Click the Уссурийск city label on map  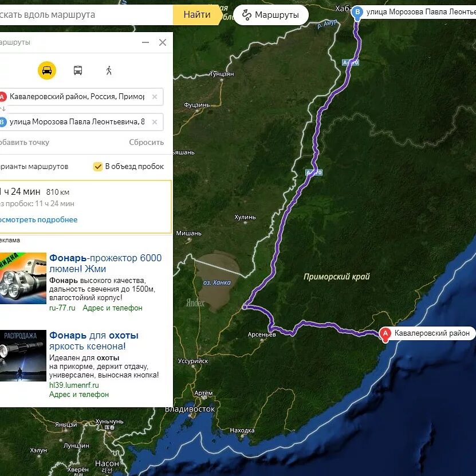193,361
